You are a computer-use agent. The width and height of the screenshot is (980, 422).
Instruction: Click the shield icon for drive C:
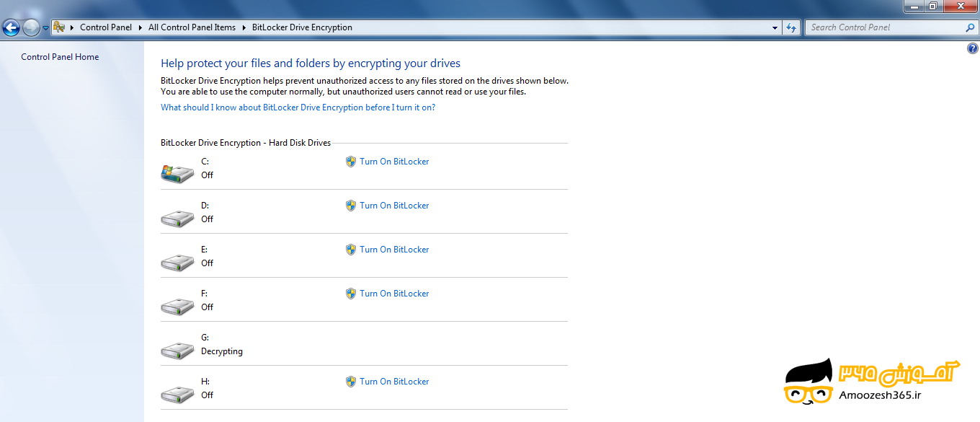(351, 162)
